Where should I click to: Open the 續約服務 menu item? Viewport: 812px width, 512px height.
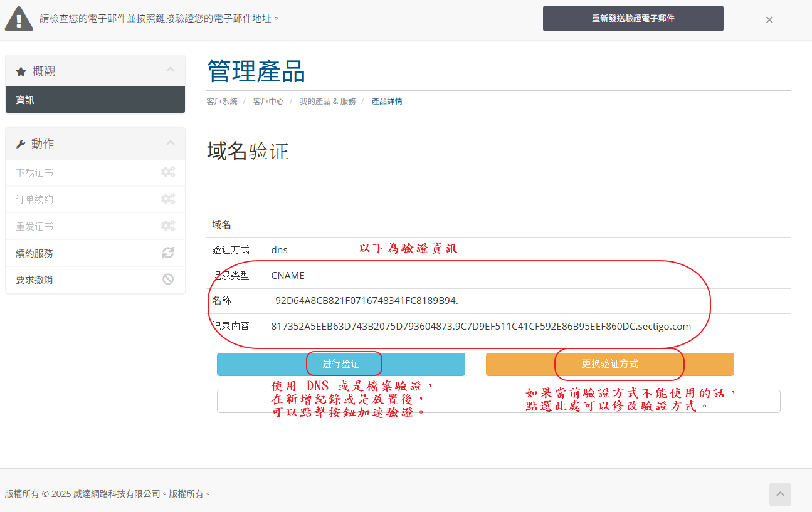point(35,254)
